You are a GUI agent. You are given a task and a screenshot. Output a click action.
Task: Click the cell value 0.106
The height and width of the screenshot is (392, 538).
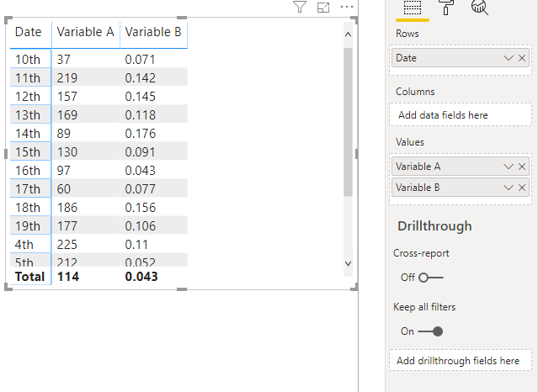(141, 226)
